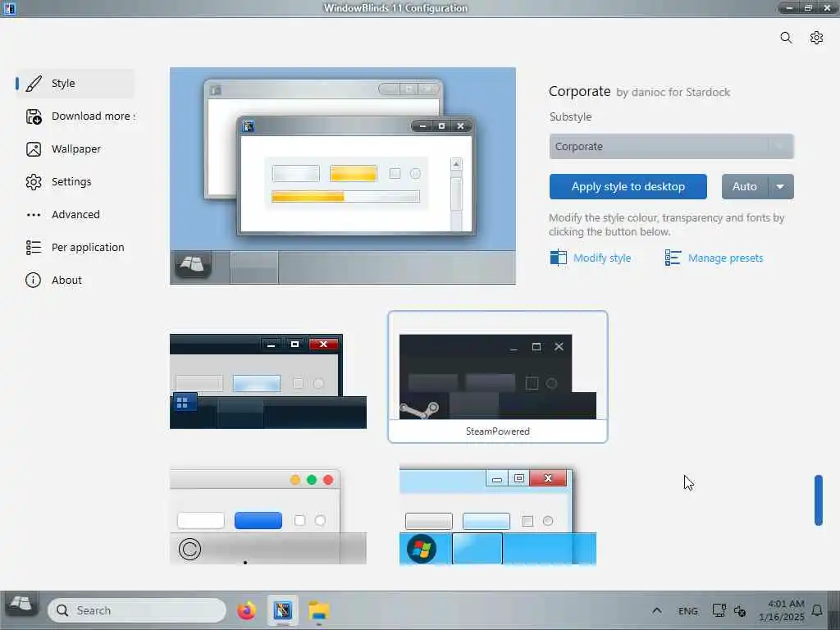Open the Style section
The width and height of the screenshot is (840, 630).
pyautogui.click(x=75, y=83)
